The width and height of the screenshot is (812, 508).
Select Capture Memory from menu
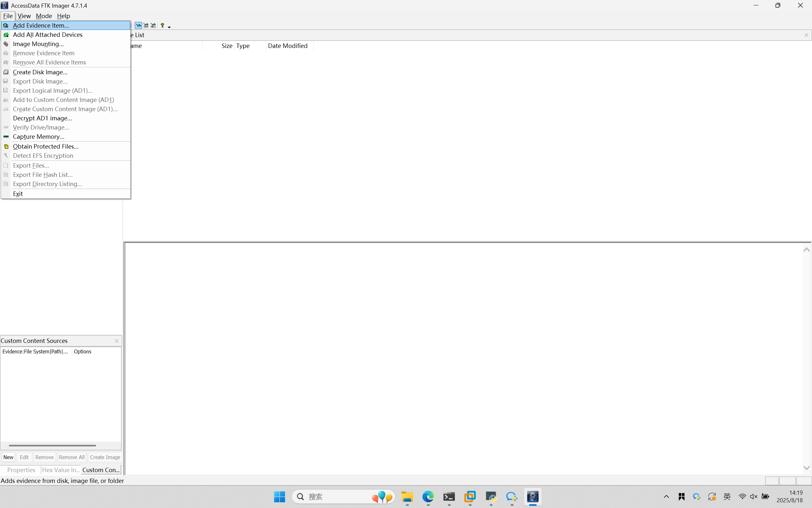click(66, 137)
